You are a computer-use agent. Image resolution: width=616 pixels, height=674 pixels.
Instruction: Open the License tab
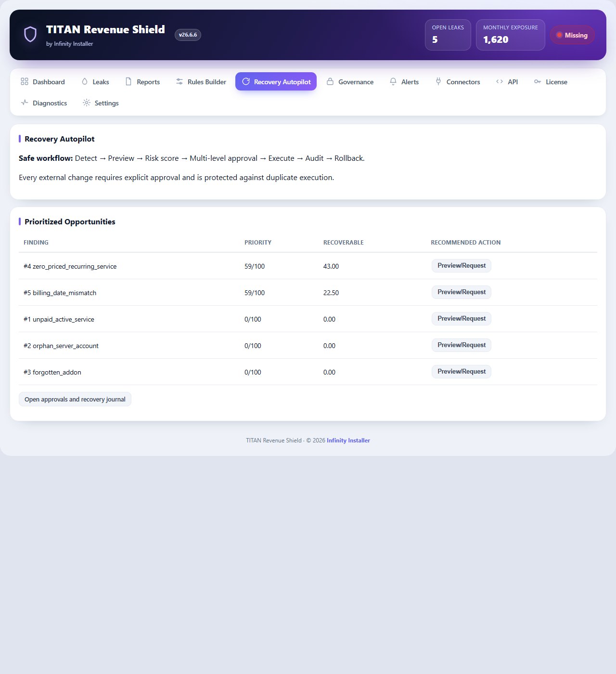click(551, 82)
